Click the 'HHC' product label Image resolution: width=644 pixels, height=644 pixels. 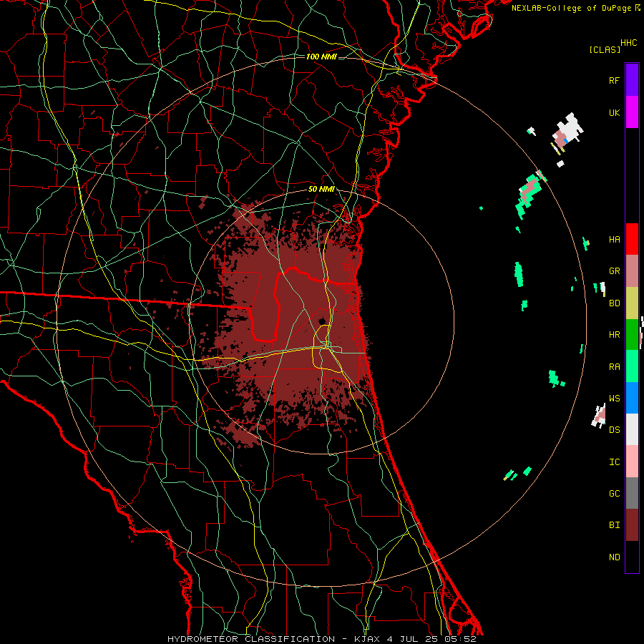click(x=628, y=43)
